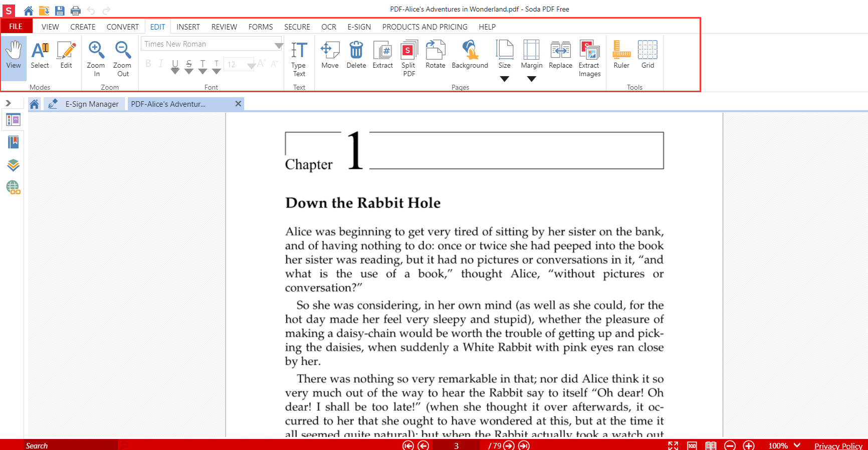Viewport: 868px width, 450px height.
Task: Go to the next page arrow
Action: pyautogui.click(x=509, y=445)
